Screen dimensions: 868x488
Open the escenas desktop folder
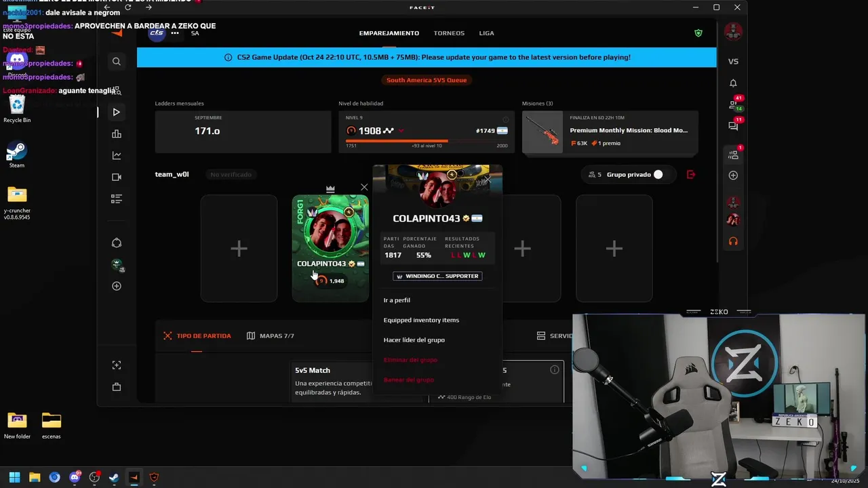[x=52, y=425]
